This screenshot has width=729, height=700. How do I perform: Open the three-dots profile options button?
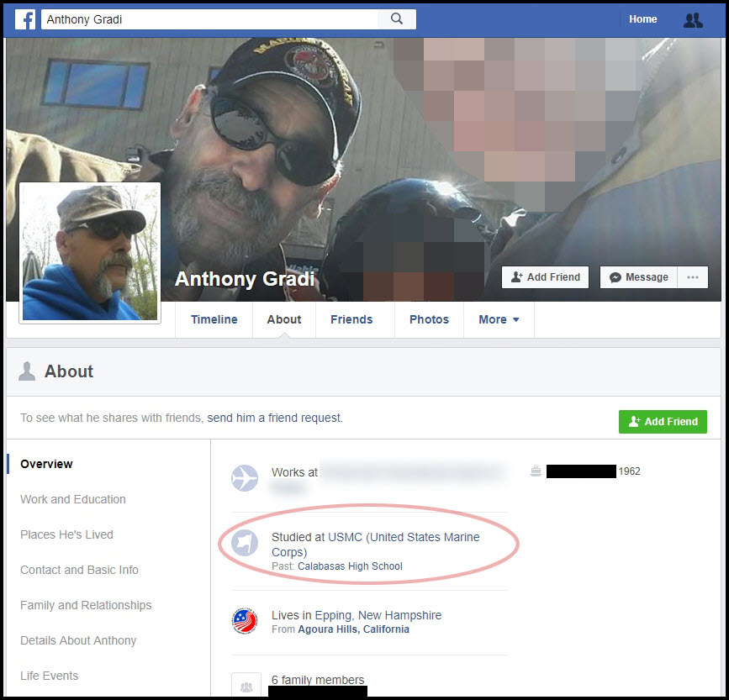tap(693, 277)
